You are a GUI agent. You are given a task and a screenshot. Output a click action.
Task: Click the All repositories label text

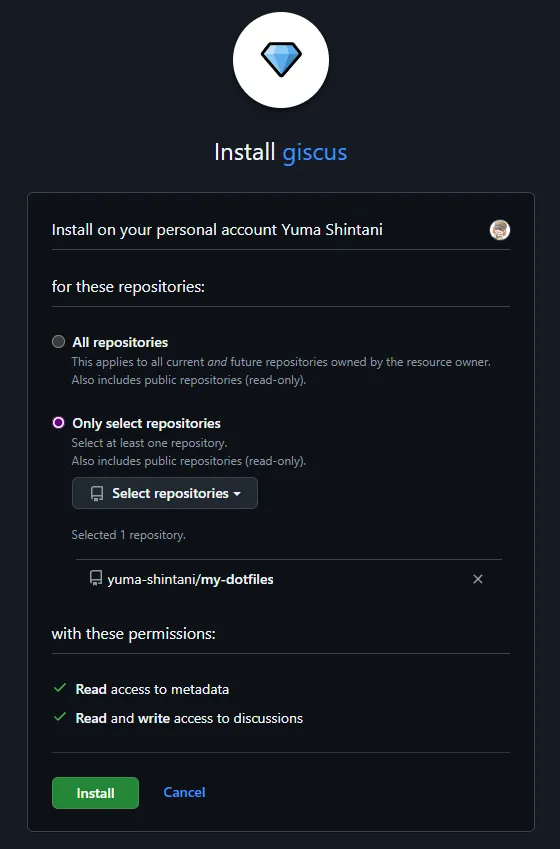tap(120, 342)
